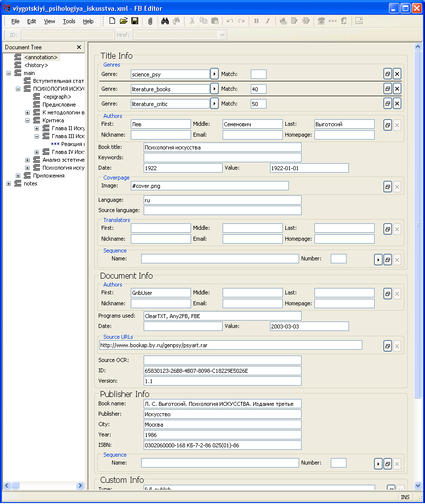Screen dimensions: 425x504
Task: Click the vertical scrollbar down arrow
Action: pos(418,486)
